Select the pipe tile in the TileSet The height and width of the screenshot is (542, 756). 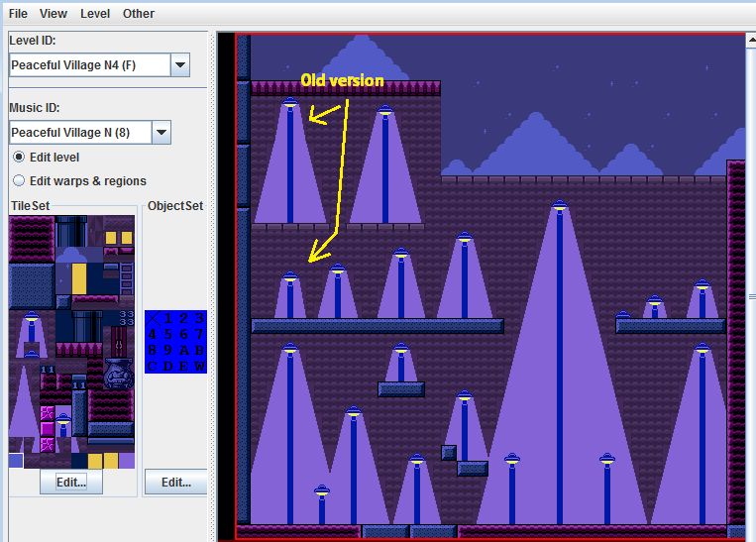pos(71,232)
